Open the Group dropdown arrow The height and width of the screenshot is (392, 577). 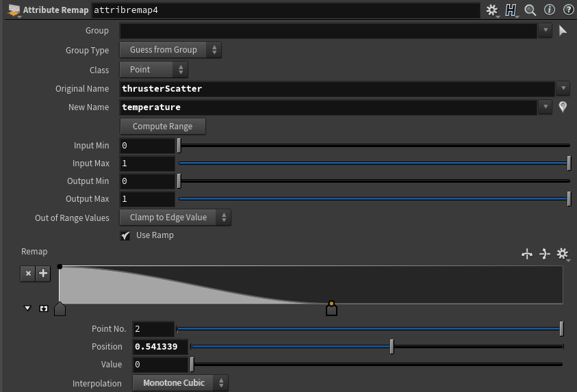click(546, 30)
